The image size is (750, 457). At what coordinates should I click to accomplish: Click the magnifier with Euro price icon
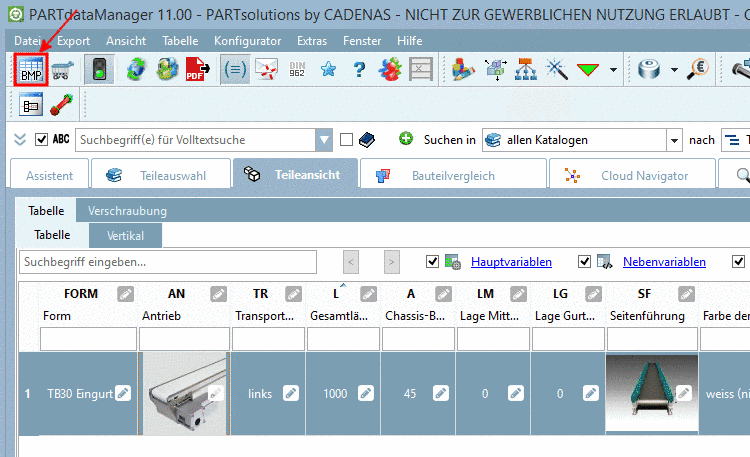click(x=698, y=70)
